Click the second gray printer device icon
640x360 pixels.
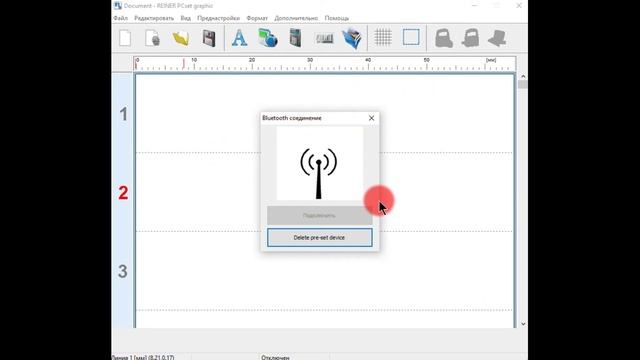pos(471,38)
